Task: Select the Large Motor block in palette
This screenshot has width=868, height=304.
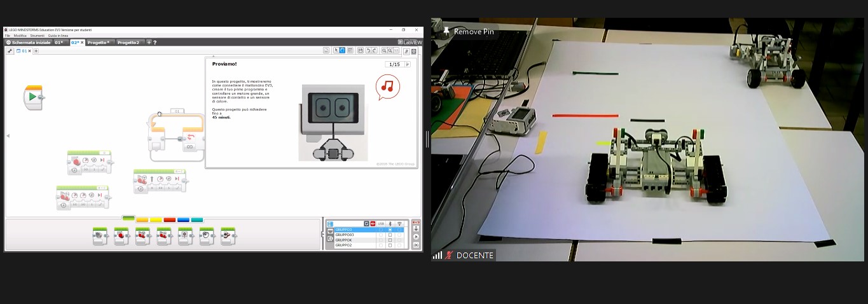Action: point(121,236)
